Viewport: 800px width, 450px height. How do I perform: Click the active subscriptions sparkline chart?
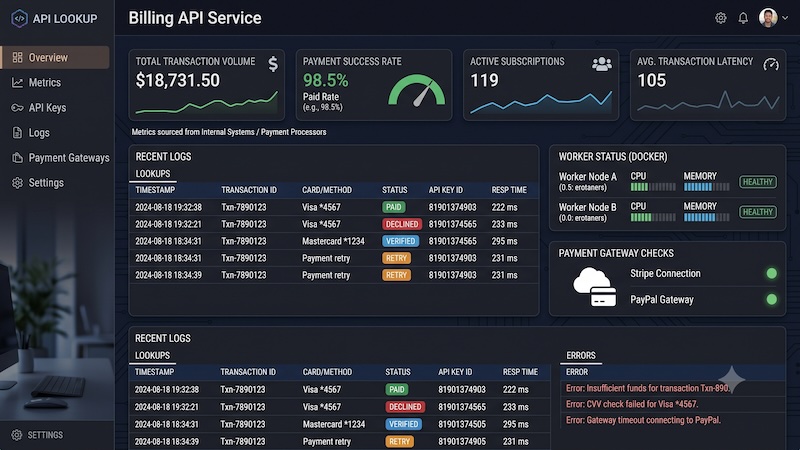point(541,103)
